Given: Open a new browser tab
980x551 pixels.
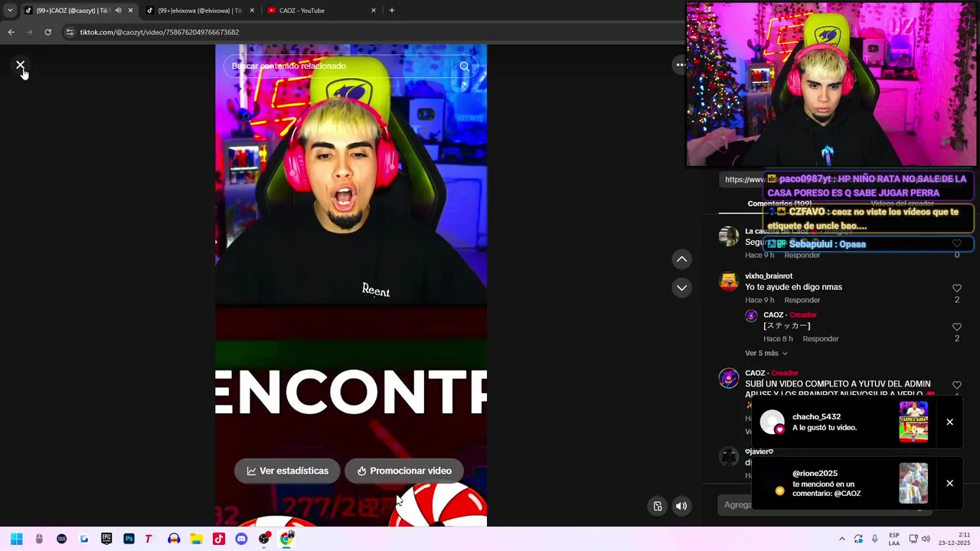Looking at the screenshot, I should (392, 10).
